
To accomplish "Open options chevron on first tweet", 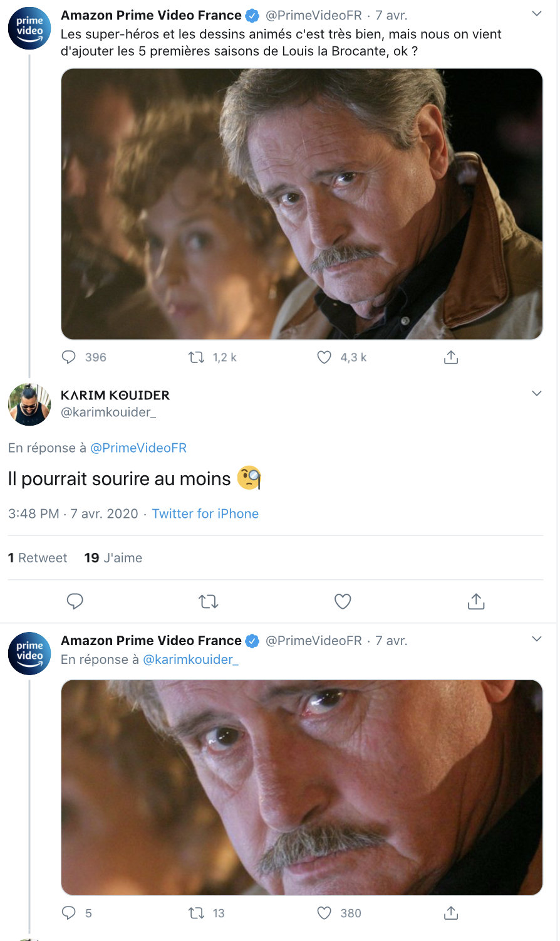I will (x=536, y=14).
